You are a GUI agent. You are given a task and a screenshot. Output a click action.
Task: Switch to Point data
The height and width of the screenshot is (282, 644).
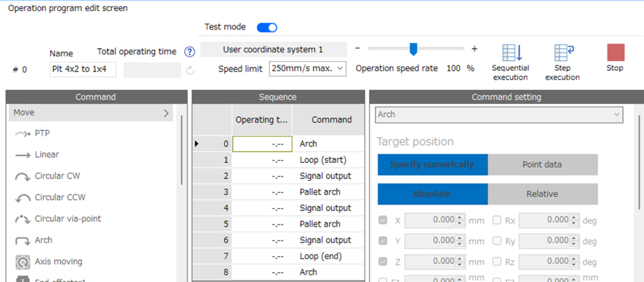click(542, 164)
